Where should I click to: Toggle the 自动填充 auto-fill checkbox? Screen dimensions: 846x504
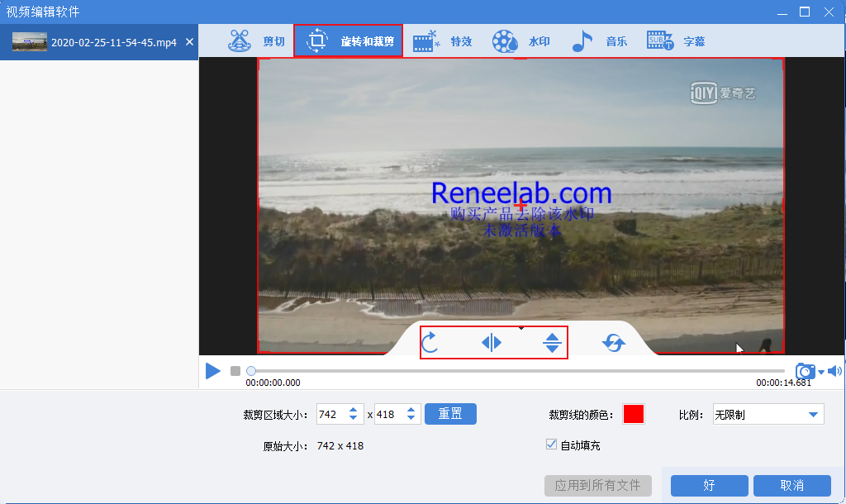point(551,445)
